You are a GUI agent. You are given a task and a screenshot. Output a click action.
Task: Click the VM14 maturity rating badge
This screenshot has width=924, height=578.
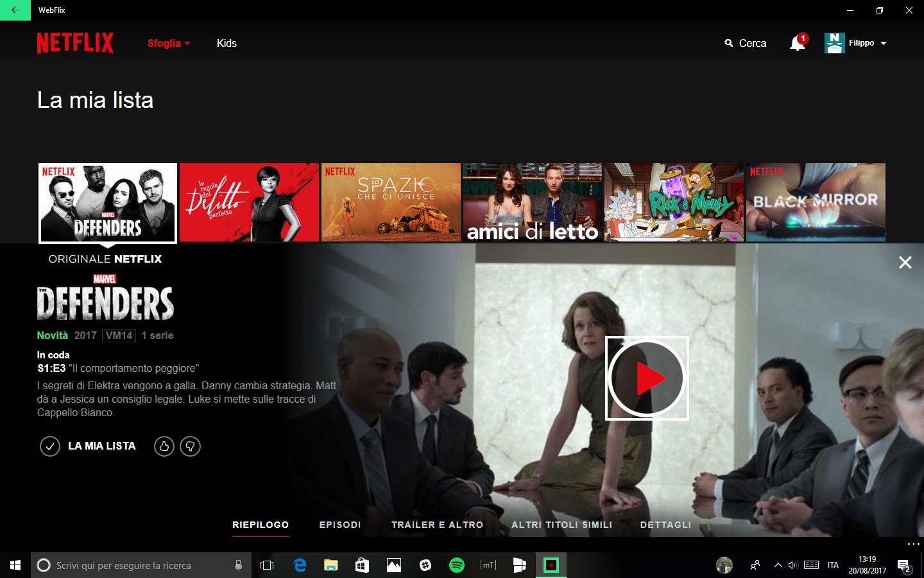[x=119, y=335]
